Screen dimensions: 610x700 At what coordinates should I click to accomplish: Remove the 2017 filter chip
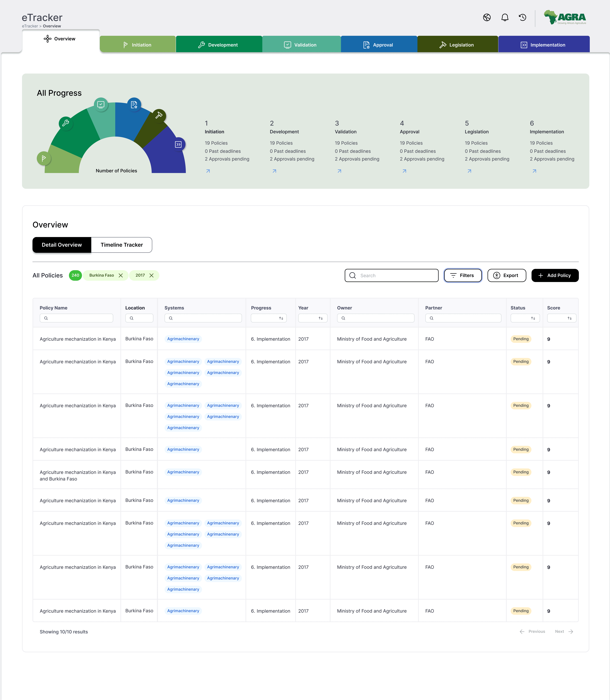(151, 275)
